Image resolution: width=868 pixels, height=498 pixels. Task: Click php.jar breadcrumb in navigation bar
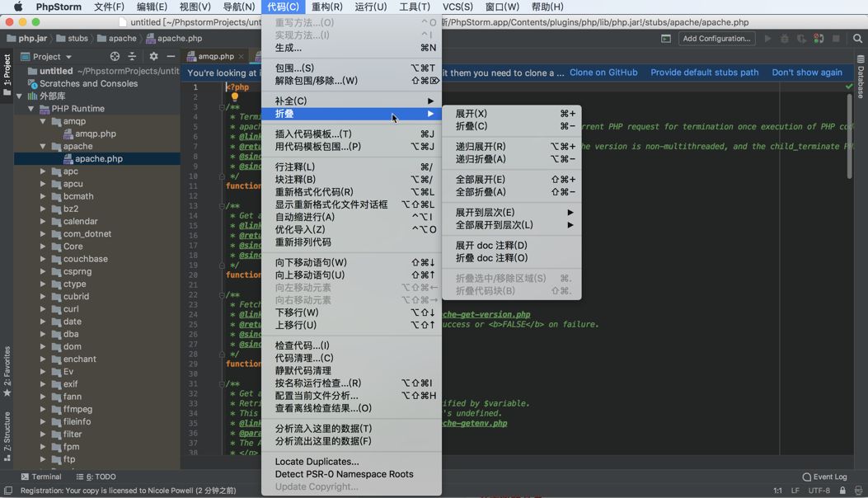(x=26, y=38)
